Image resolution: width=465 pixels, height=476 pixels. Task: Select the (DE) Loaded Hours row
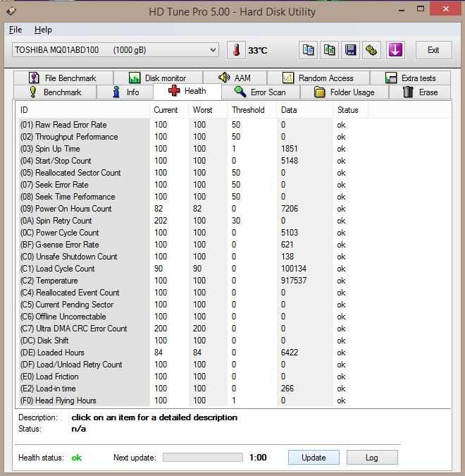coord(233,353)
